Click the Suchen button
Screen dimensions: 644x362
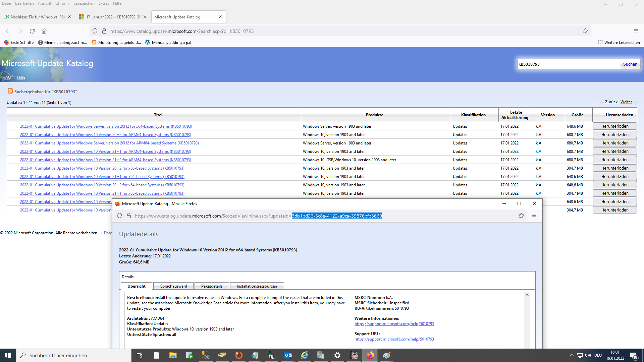point(630,64)
